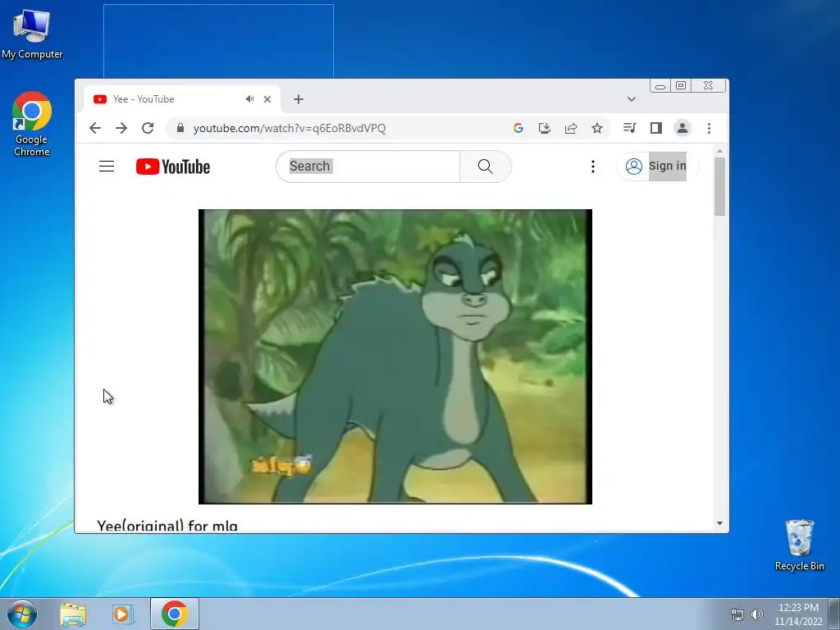Open Windows Explorer from the taskbar
This screenshot has height=630, width=840.
[x=73, y=614]
